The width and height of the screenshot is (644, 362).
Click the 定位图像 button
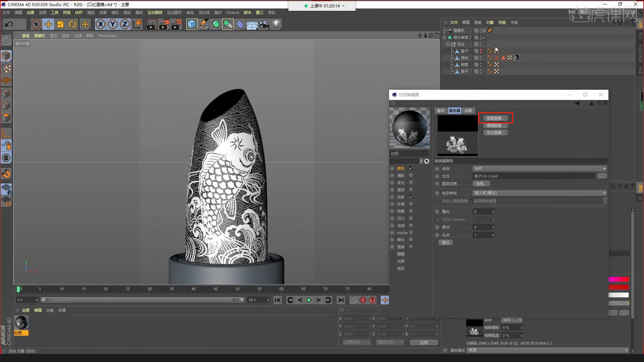495,133
